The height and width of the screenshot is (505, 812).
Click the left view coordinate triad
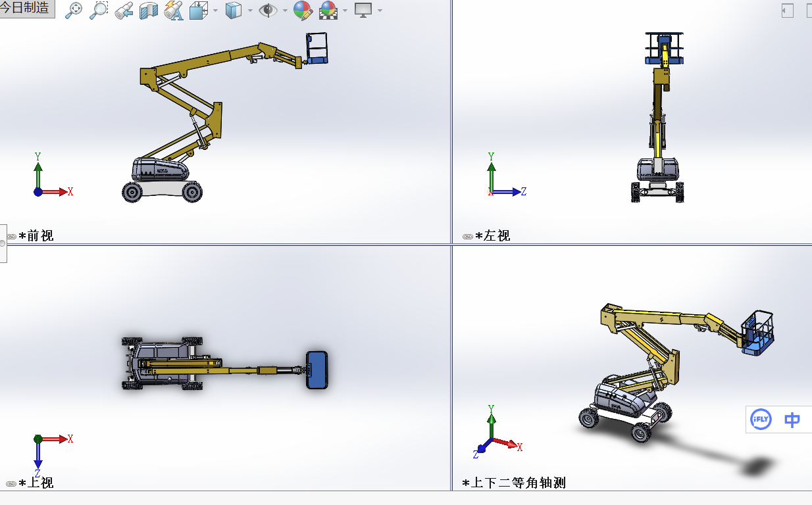507,176
